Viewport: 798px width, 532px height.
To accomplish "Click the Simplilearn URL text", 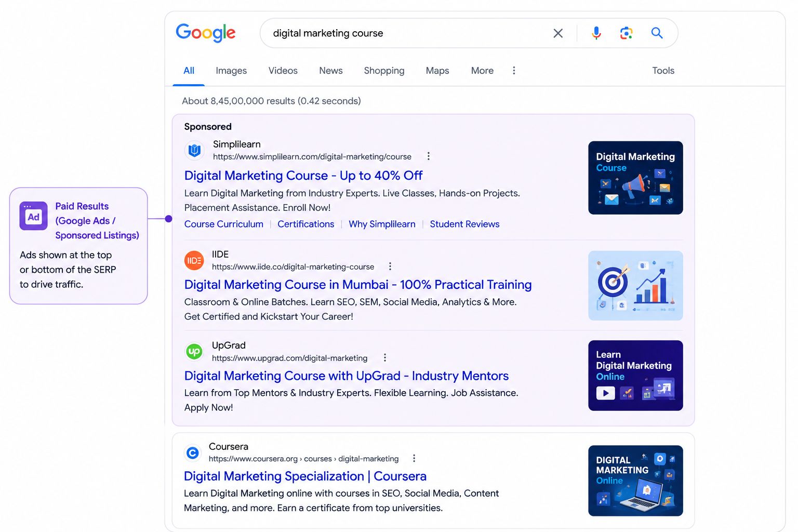I will (312, 157).
